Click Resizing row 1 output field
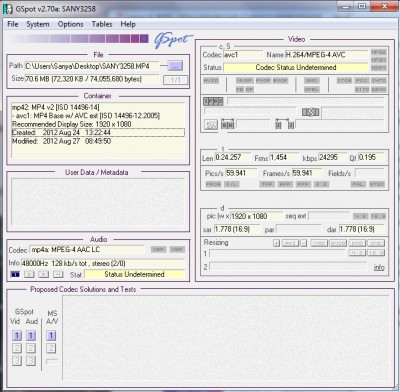Viewport: 400px width, 392px height. pos(277,254)
